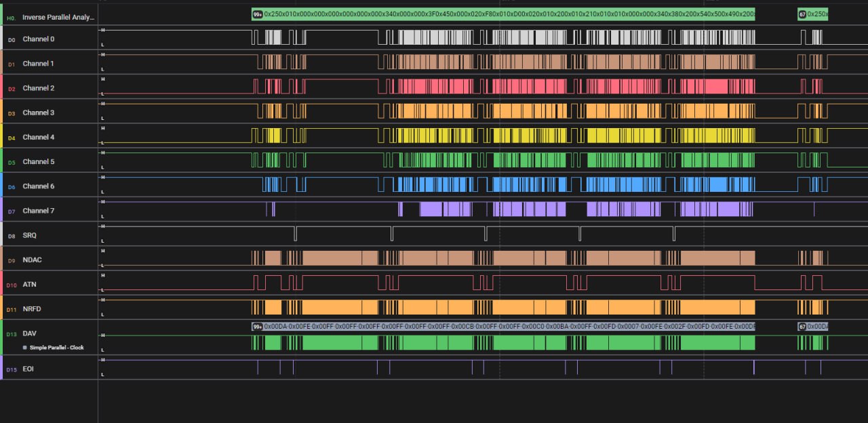Select the EOI channel label

(x=28, y=369)
